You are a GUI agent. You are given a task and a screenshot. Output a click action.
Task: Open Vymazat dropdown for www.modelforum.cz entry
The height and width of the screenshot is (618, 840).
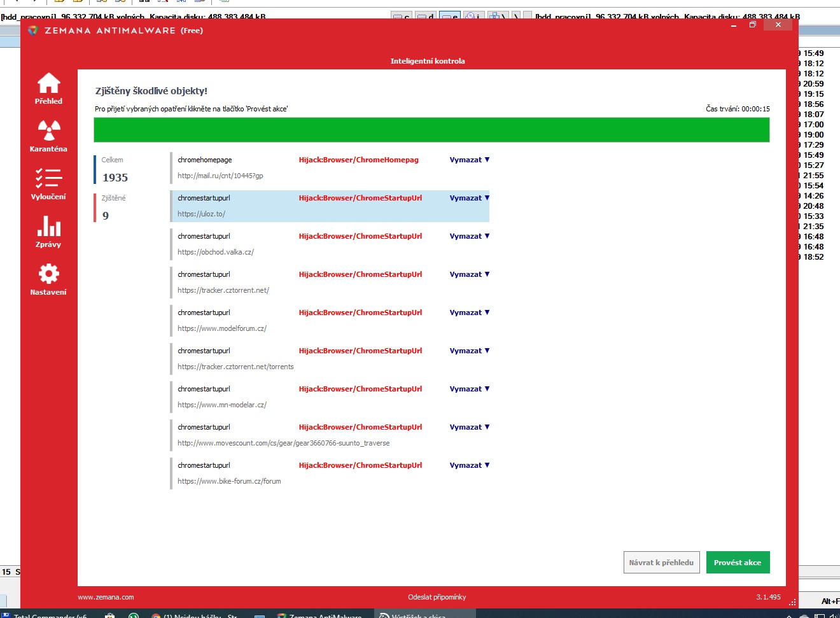[470, 313]
